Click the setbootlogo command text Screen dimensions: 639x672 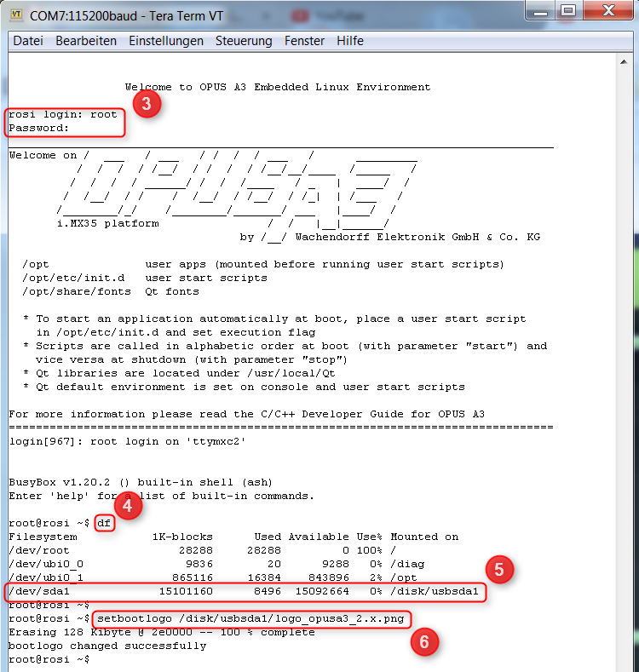click(x=250, y=619)
